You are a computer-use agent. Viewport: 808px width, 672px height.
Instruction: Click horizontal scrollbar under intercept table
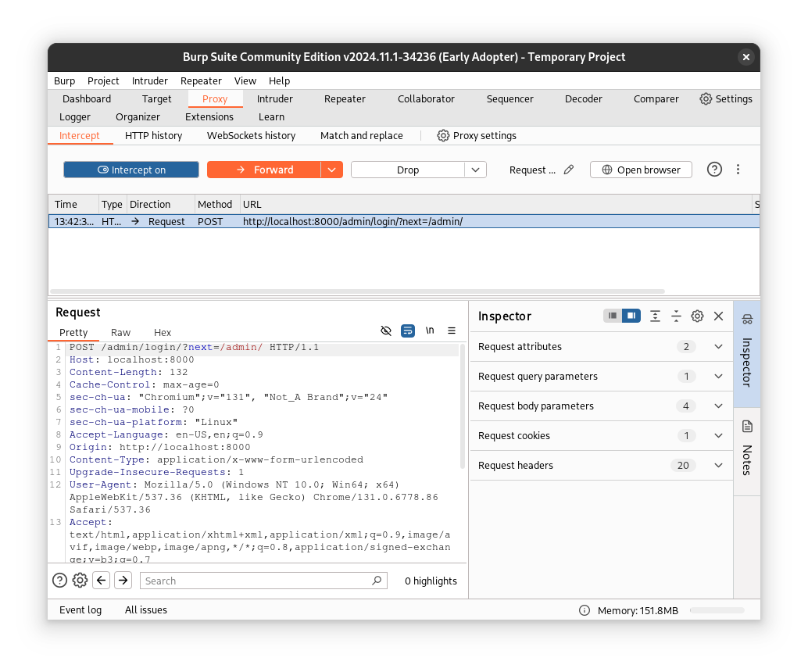coord(358,291)
